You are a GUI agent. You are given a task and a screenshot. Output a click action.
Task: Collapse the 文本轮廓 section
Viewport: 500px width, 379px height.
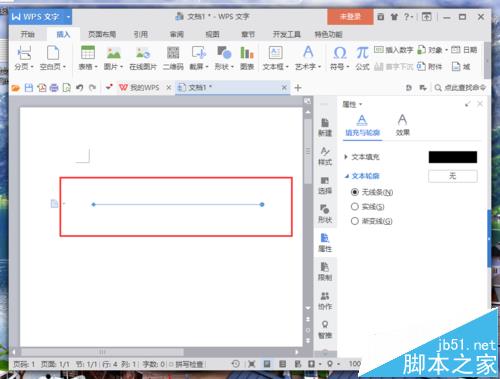click(x=362, y=176)
